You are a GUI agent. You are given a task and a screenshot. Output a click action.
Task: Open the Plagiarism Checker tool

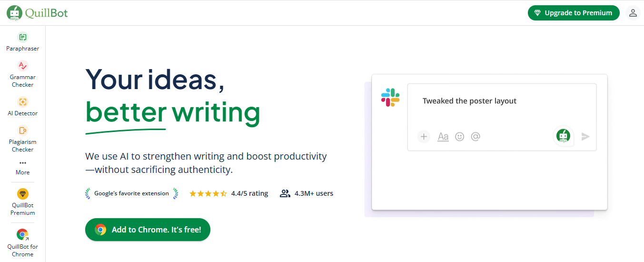click(22, 139)
